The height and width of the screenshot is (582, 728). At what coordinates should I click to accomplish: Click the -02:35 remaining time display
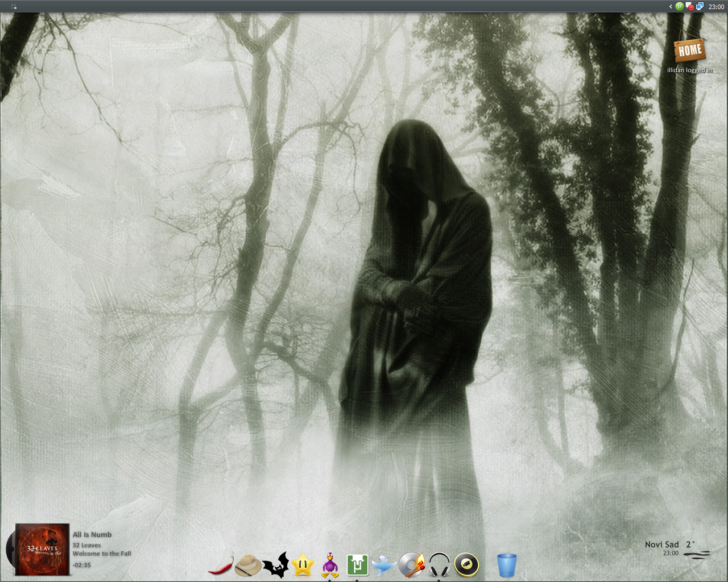(81, 565)
